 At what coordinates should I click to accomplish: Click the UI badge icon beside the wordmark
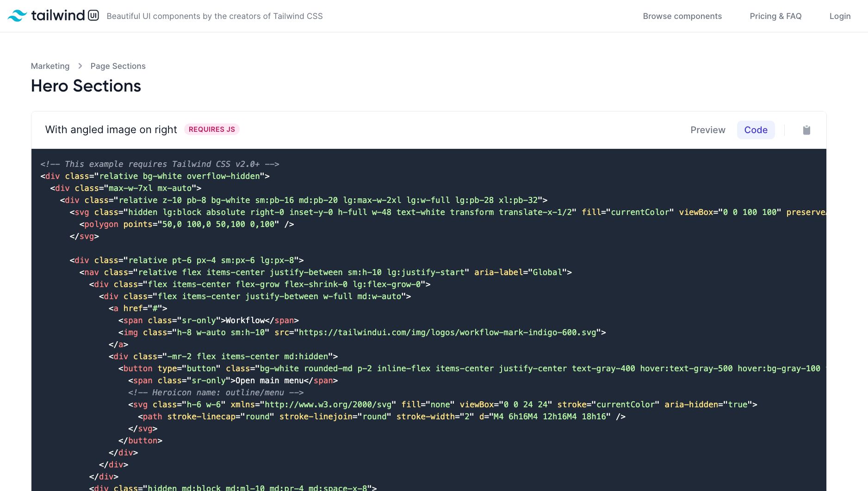(x=93, y=16)
